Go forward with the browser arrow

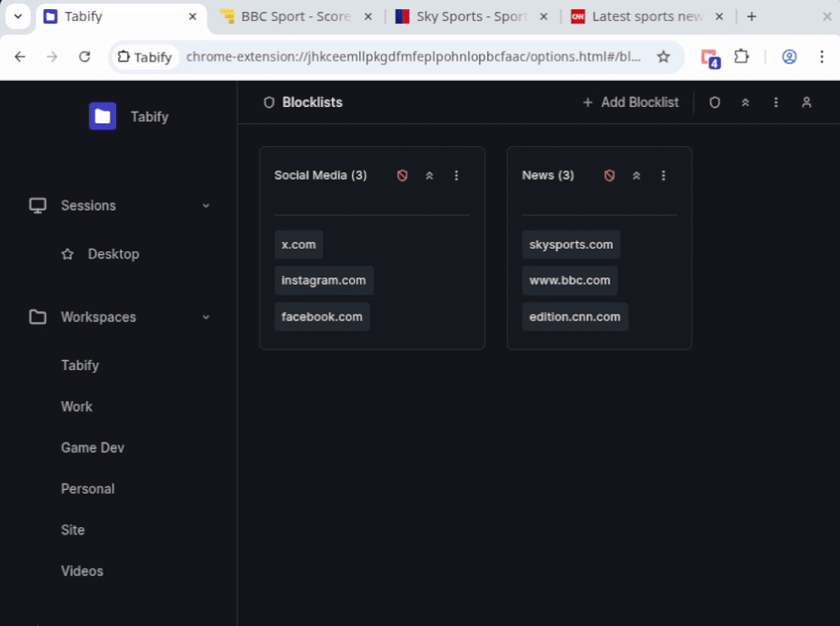click(x=52, y=57)
